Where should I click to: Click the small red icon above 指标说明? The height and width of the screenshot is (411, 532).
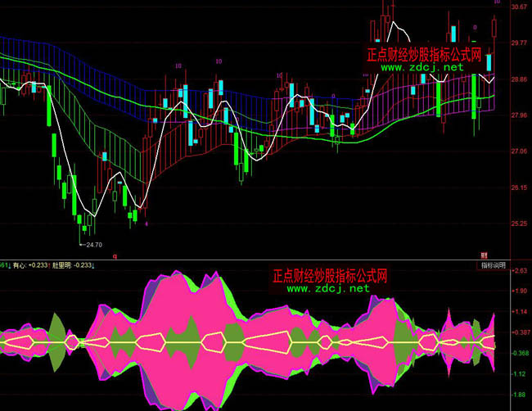(483, 255)
